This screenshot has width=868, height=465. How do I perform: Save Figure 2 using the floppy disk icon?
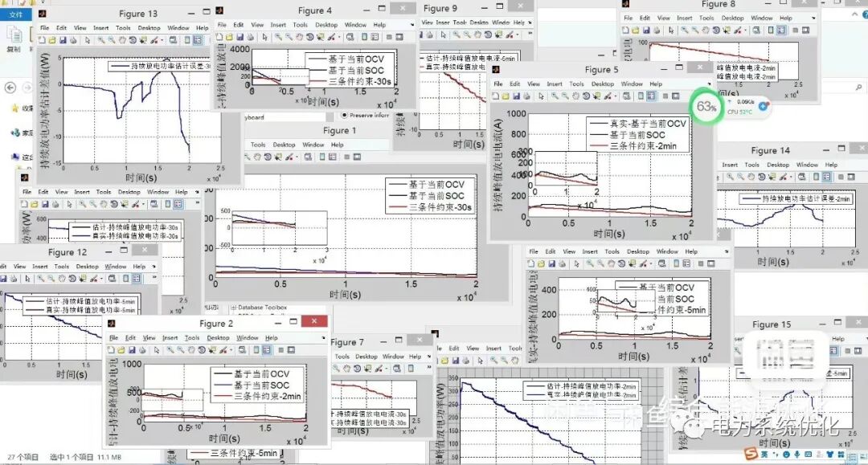[x=132, y=350]
